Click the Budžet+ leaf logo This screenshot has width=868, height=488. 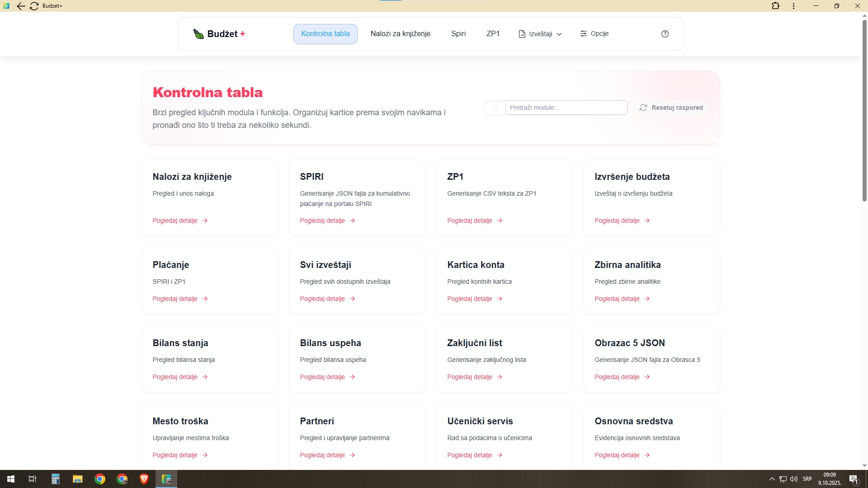198,34
